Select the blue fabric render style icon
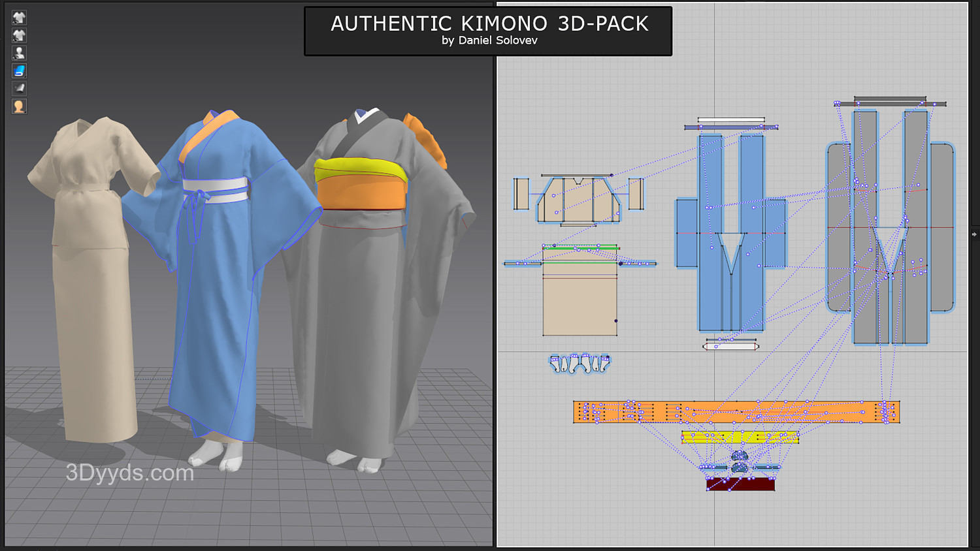 click(x=19, y=71)
